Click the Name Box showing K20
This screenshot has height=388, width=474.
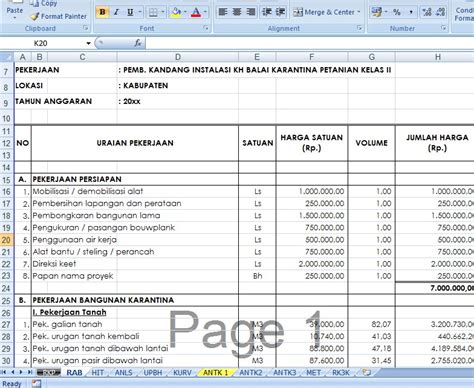(42, 43)
